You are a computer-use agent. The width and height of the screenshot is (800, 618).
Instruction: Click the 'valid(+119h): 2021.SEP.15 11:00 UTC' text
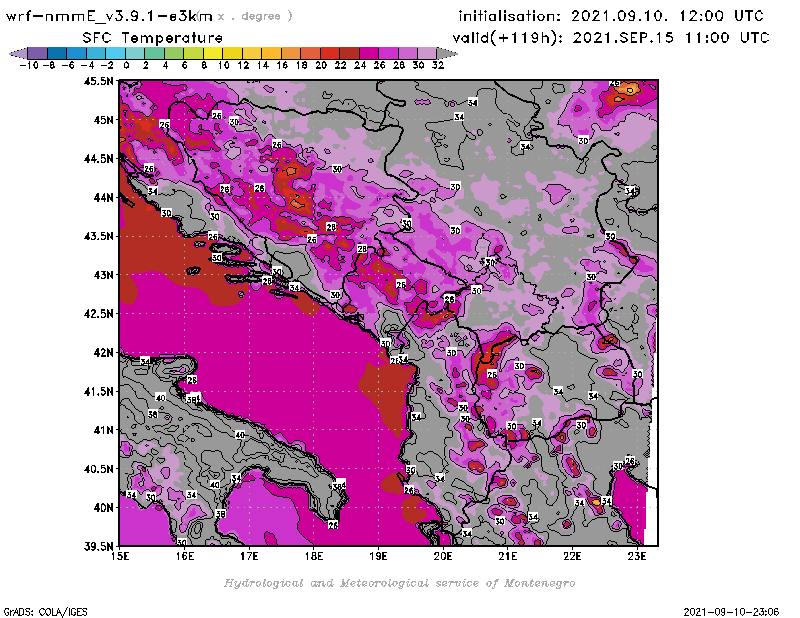pos(611,38)
